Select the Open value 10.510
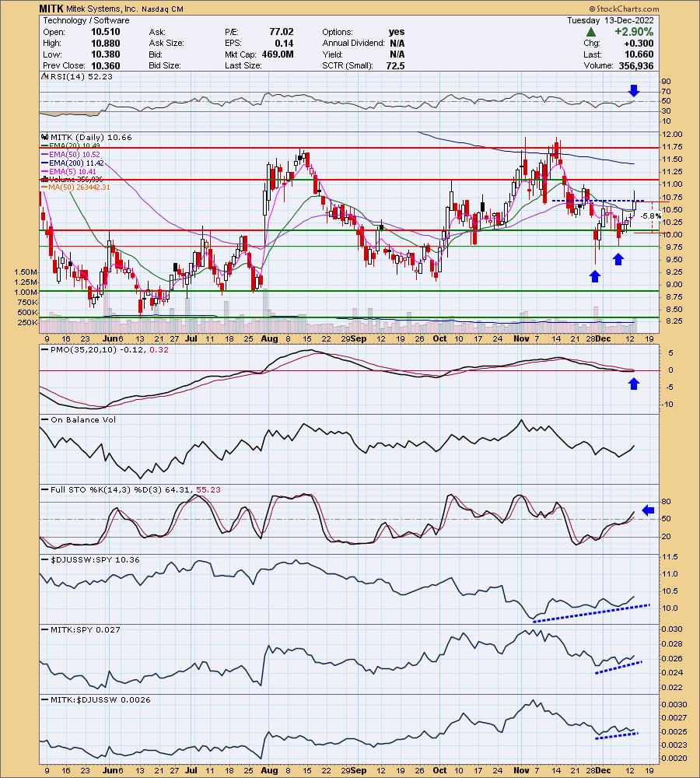Image resolution: width=700 pixels, height=778 pixels. (105, 32)
